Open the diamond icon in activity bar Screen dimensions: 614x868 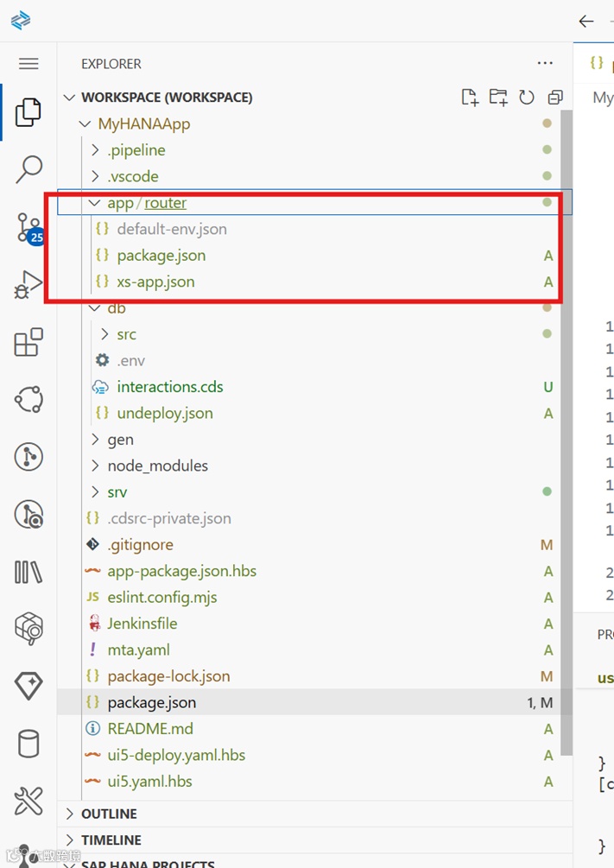pyautogui.click(x=28, y=686)
